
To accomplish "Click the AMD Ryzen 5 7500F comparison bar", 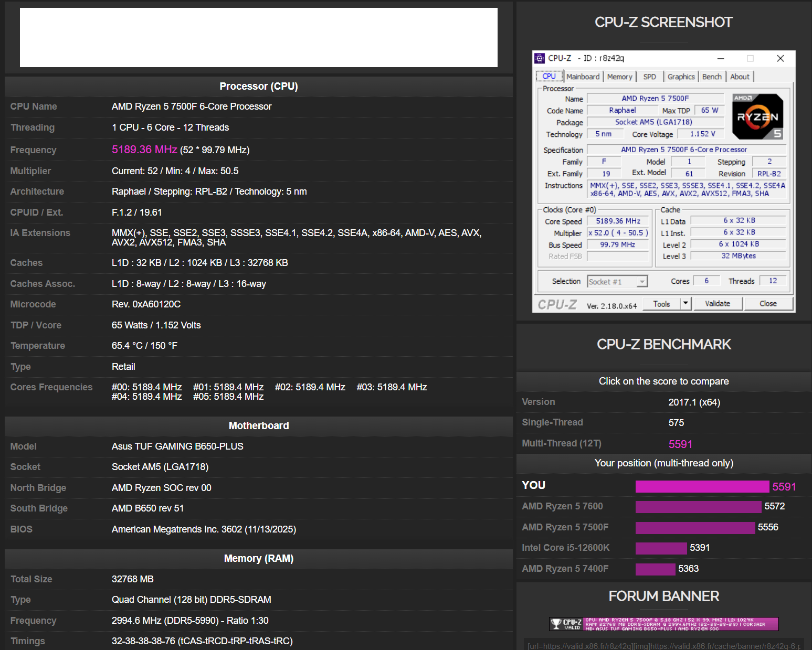I will click(x=695, y=528).
